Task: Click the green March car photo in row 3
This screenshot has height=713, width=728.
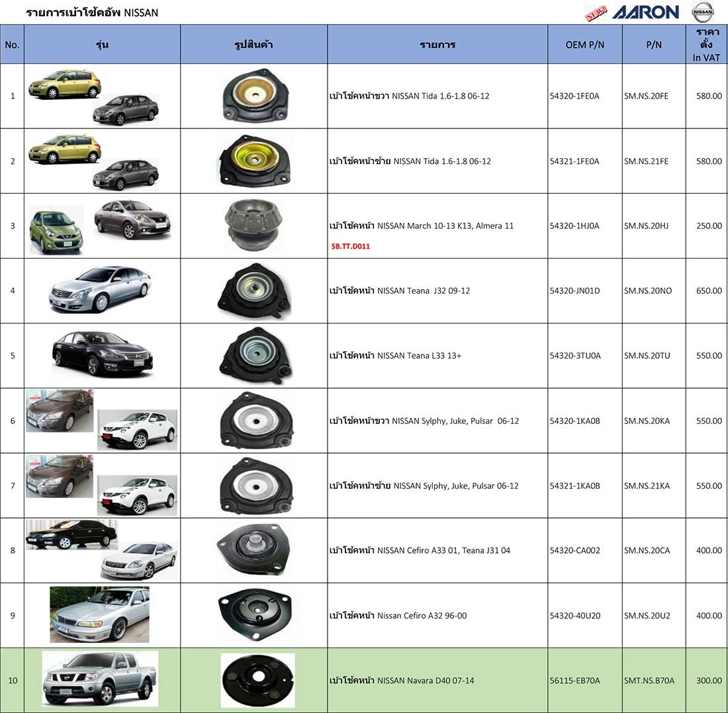Action: pyautogui.click(x=56, y=230)
